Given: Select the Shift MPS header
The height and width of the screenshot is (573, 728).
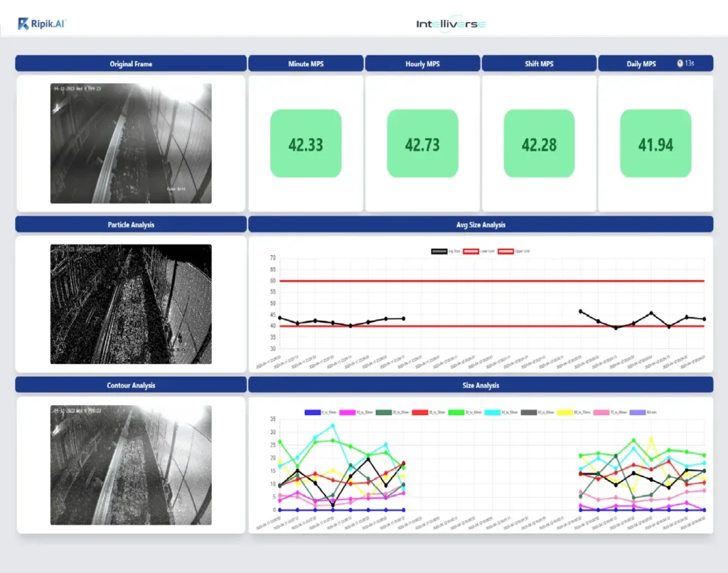Looking at the screenshot, I should [x=538, y=64].
